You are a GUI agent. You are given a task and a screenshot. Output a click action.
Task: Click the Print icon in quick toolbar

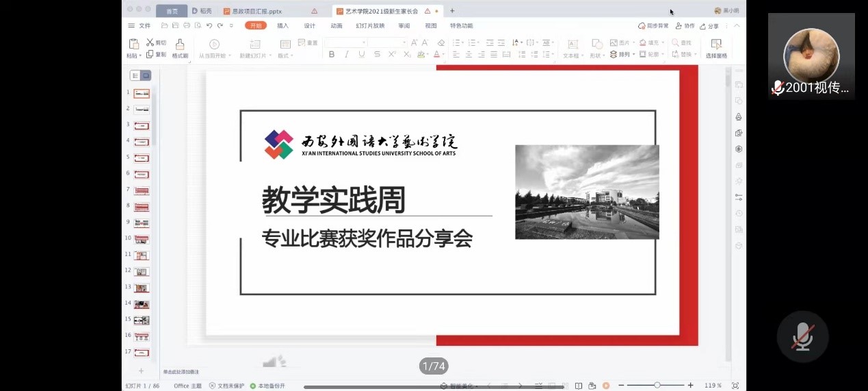pos(186,25)
